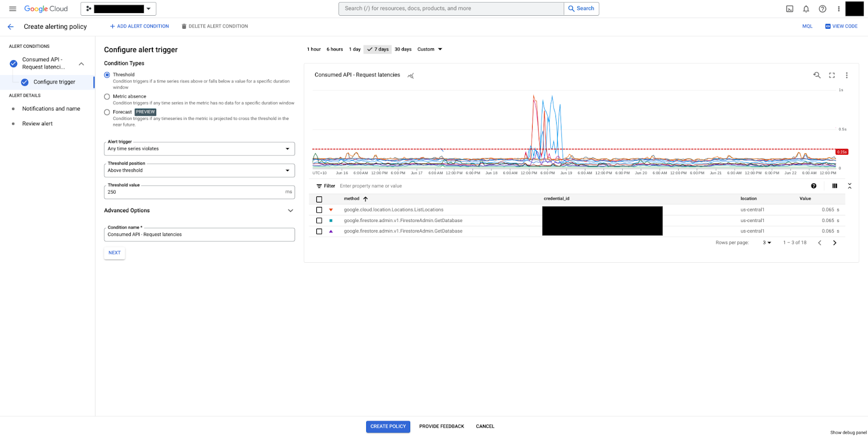Open the Alert trigger dropdown
Image resolution: width=868 pixels, height=437 pixels.
click(x=199, y=149)
